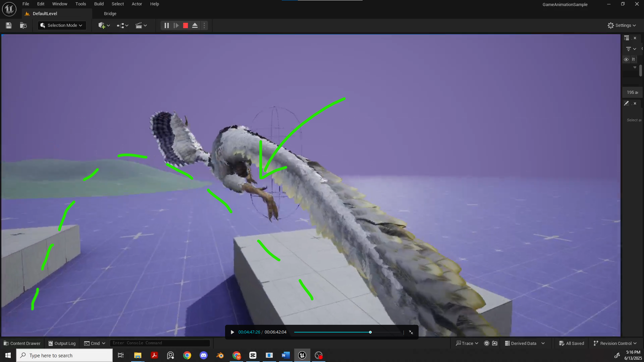Image resolution: width=644 pixels, height=362 pixels.
Task: Switch to the Bridge tab
Action: [110, 14]
